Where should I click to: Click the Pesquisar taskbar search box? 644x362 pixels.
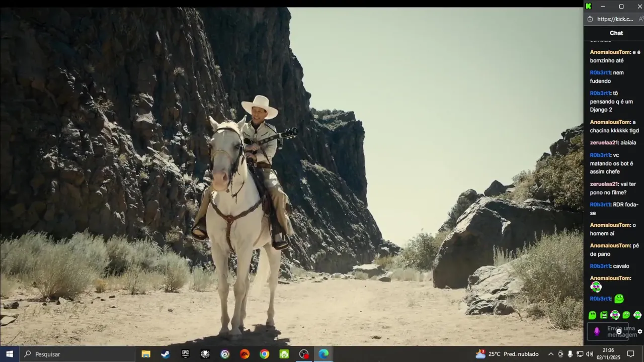pos(77,354)
